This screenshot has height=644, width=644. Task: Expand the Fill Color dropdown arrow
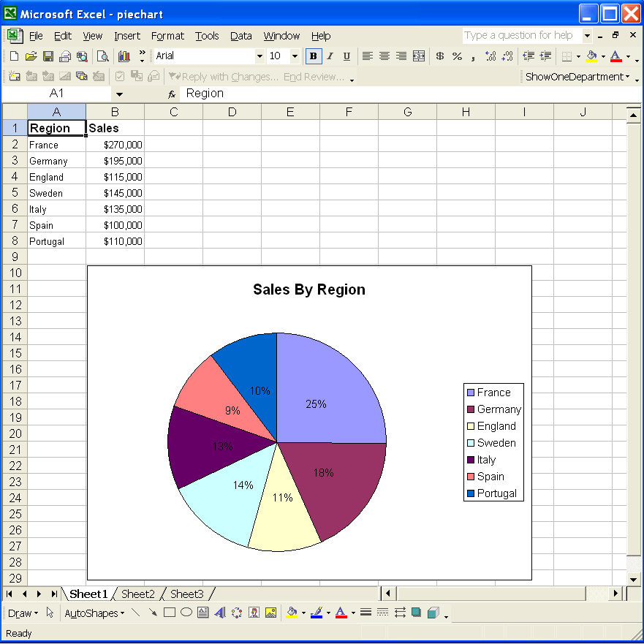click(602, 56)
